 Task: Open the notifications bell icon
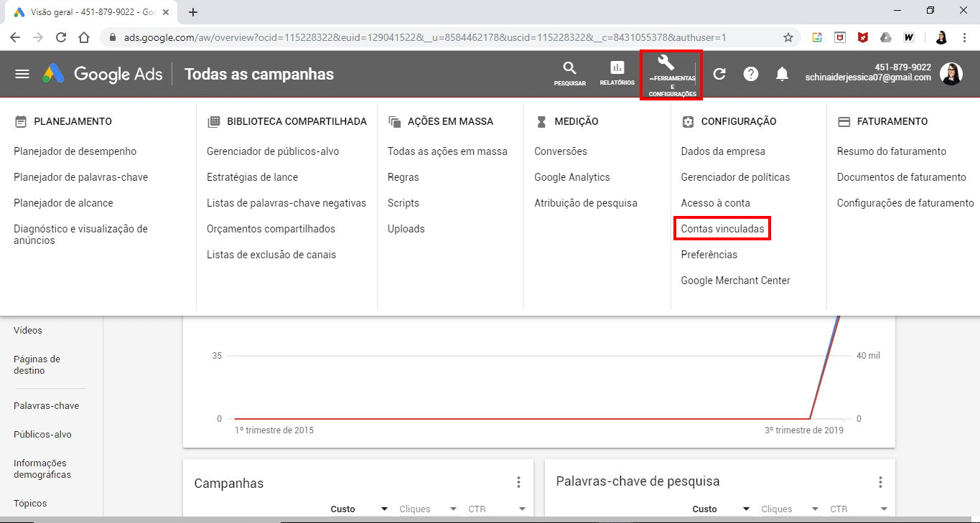tap(783, 74)
